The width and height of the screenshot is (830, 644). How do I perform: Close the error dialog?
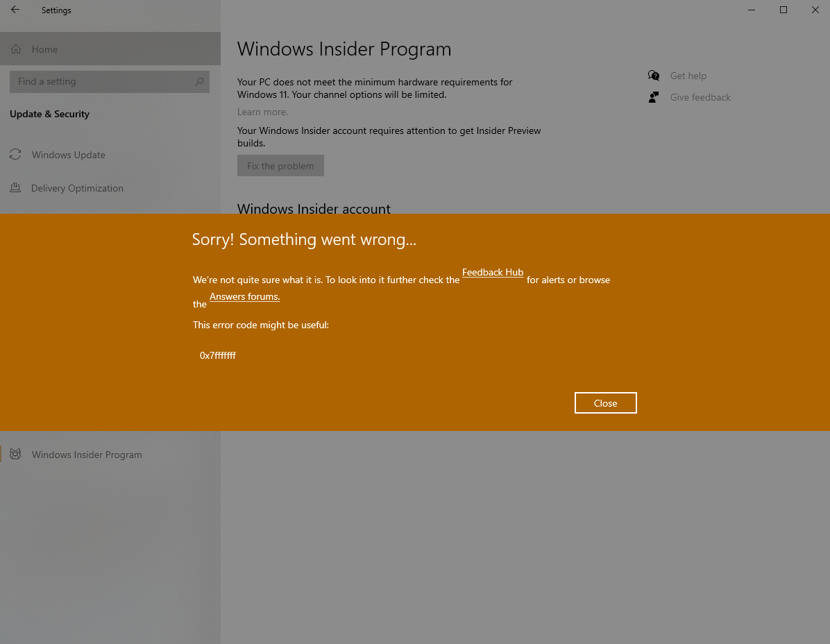click(606, 403)
